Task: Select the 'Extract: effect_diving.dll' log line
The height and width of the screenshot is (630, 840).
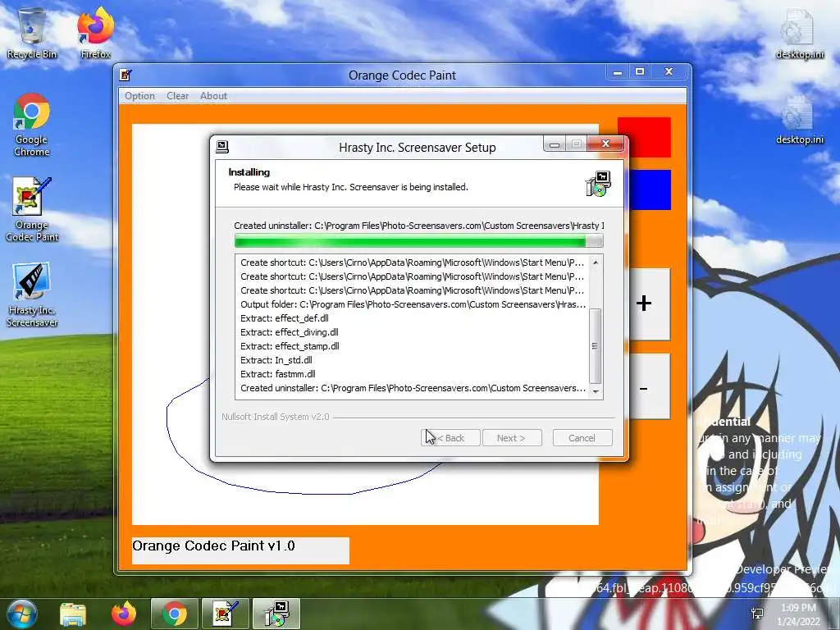Action: (x=290, y=332)
